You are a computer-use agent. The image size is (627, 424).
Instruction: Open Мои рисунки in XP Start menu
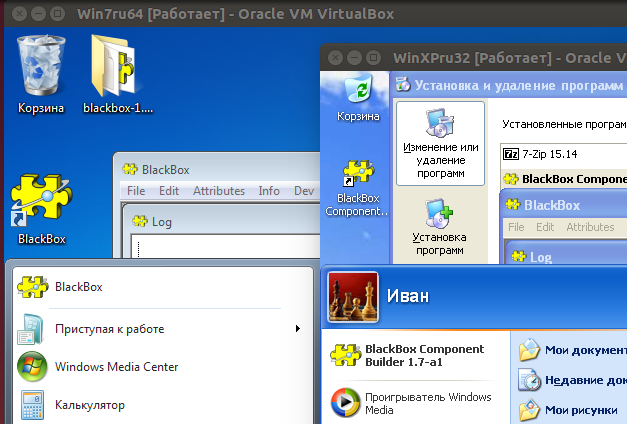(x=582, y=409)
